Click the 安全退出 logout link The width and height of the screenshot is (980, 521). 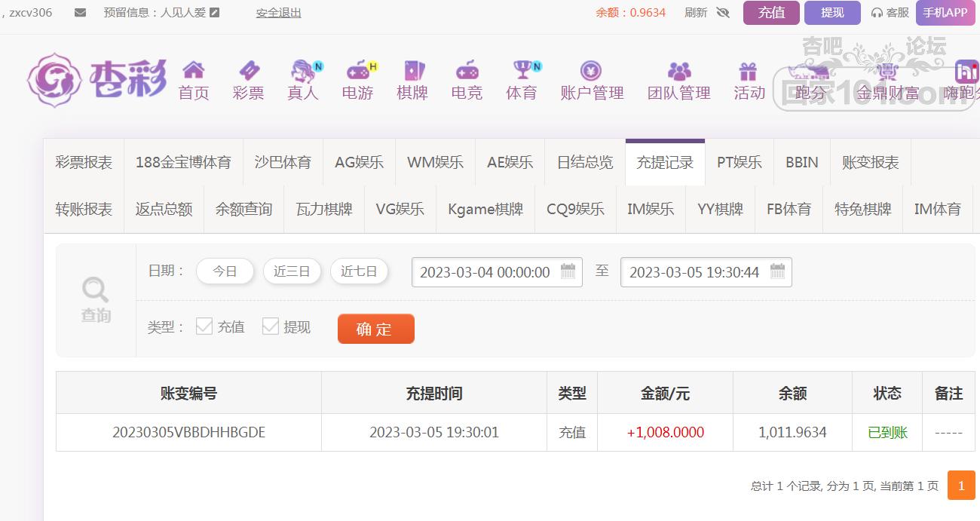[278, 13]
